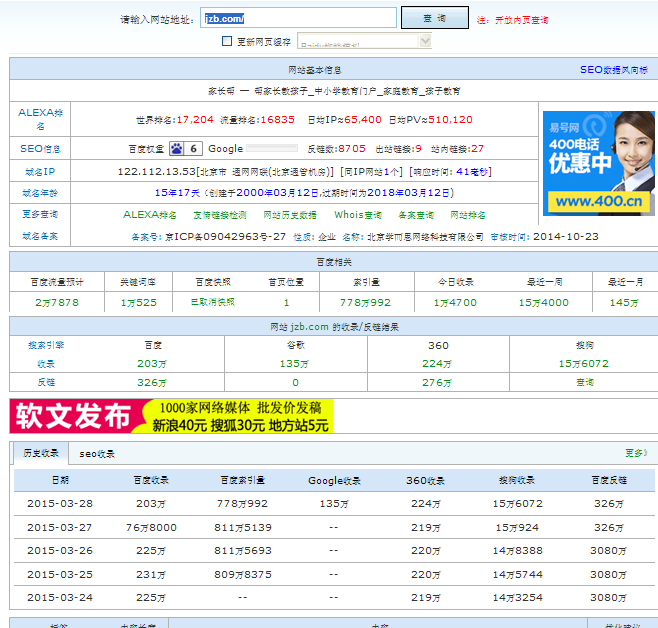The image size is (658, 628).
Task: Click the 已取消快照 snapshot link
Action: (x=213, y=302)
